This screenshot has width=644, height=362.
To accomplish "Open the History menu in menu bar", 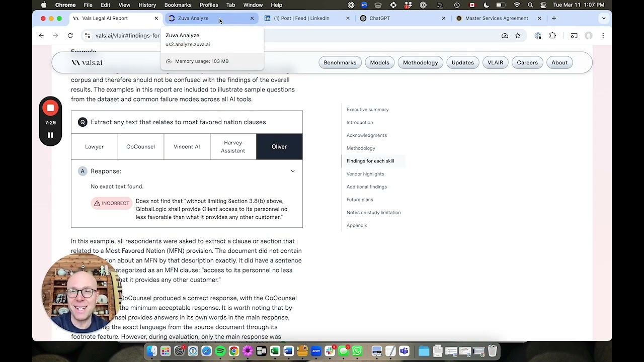I will (147, 5).
